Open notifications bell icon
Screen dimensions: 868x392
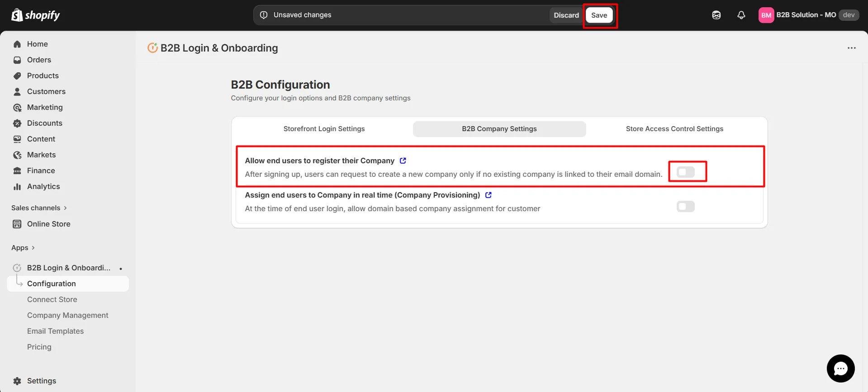[x=741, y=15]
